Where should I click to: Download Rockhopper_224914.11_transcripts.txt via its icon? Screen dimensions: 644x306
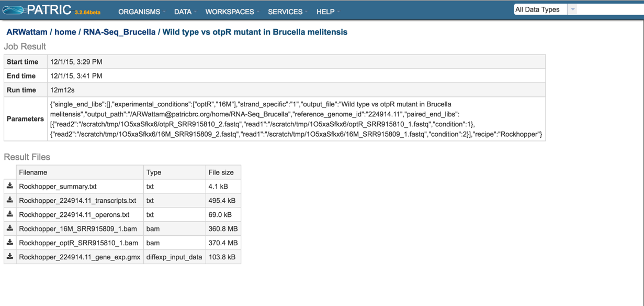(x=10, y=200)
